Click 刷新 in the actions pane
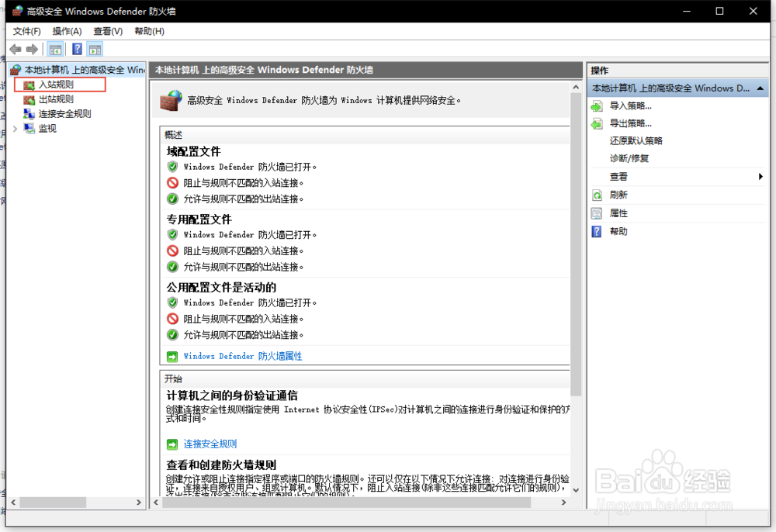776x532 pixels. click(618, 195)
